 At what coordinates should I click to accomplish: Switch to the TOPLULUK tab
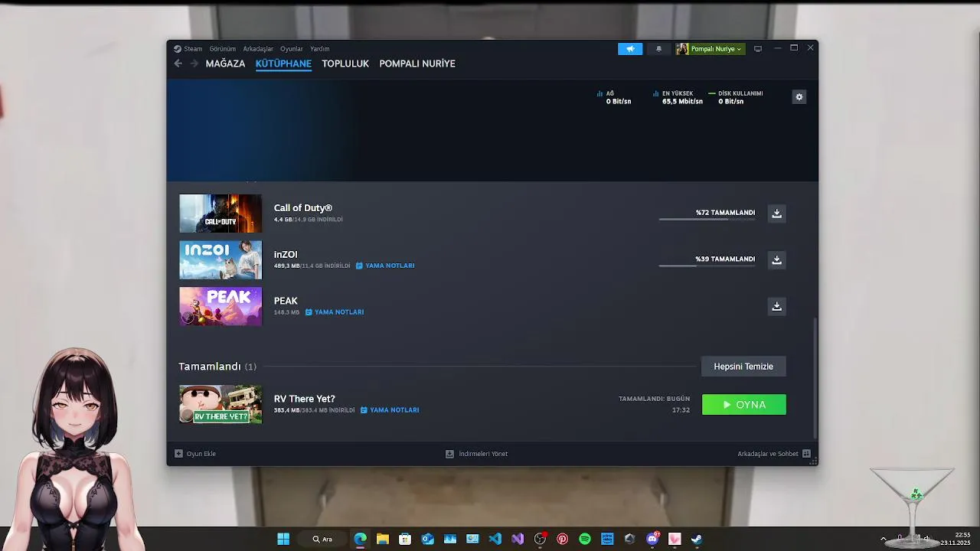[x=345, y=64]
